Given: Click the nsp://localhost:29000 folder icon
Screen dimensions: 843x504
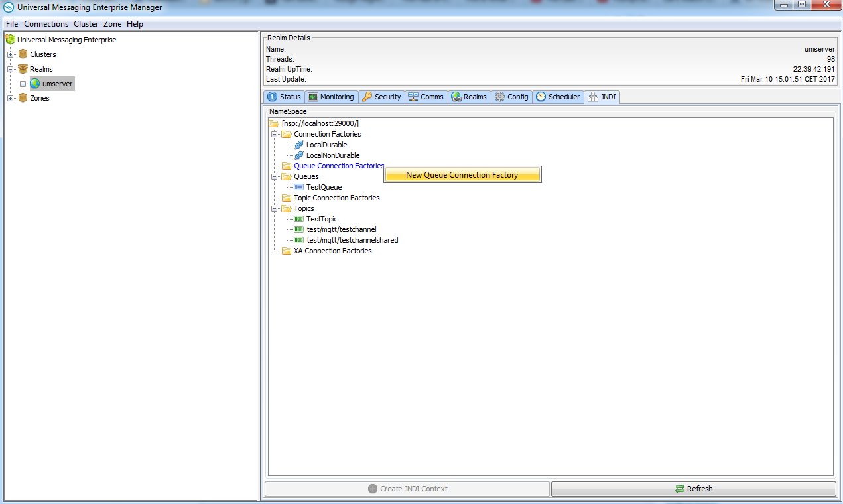Looking at the screenshot, I should point(274,123).
